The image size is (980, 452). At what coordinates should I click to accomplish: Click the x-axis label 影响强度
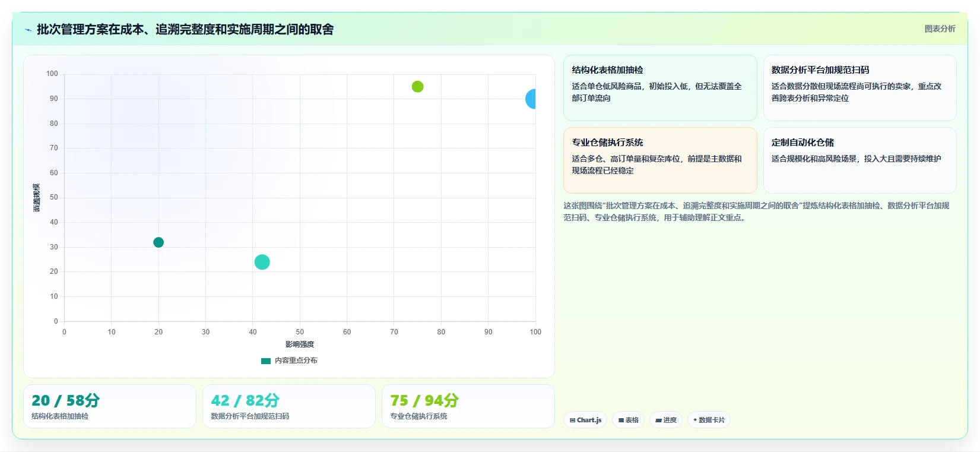[300, 344]
